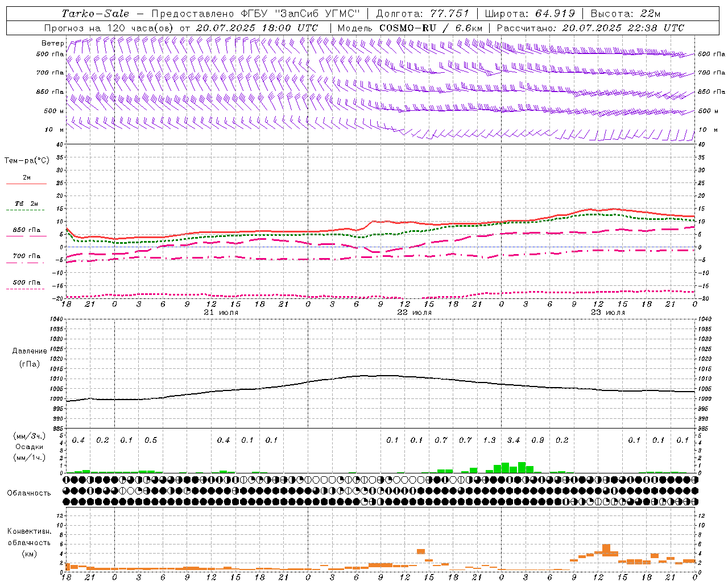
Task: Select the 'Долгота: 77.751' header field
Action: (423, 14)
